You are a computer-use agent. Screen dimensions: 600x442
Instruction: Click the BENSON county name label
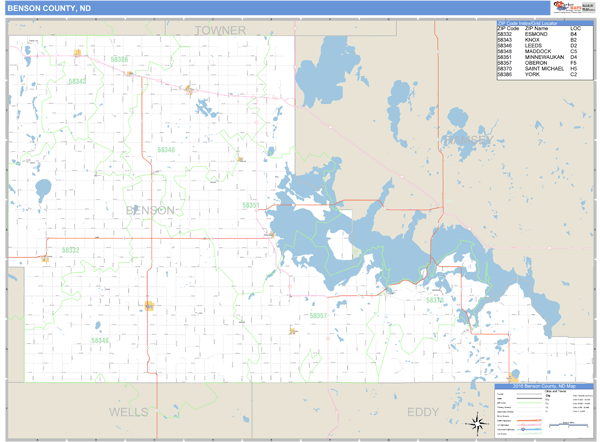(x=150, y=210)
